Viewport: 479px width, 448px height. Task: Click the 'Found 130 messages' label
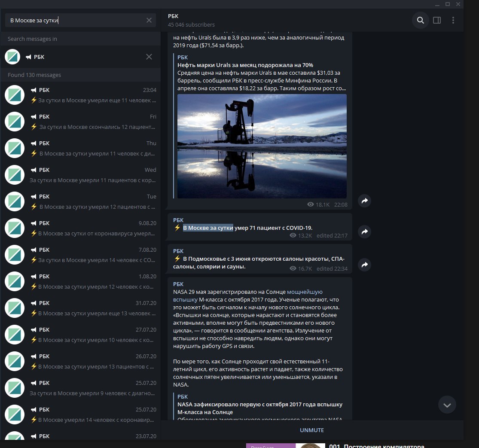pos(34,75)
